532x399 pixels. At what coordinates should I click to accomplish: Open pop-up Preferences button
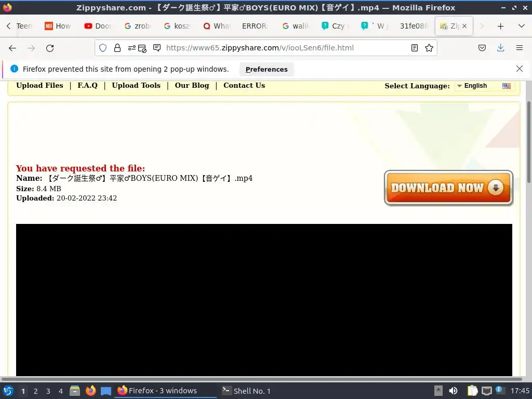tap(267, 69)
